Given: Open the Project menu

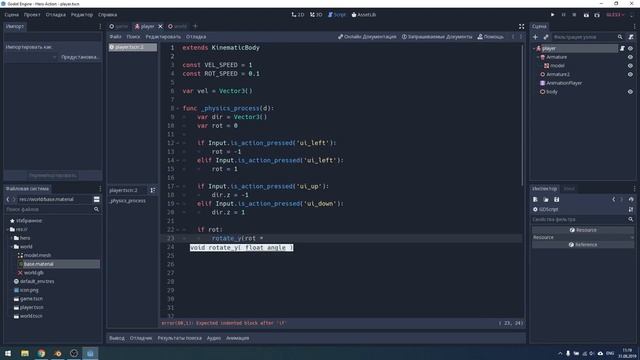Looking at the screenshot, I should [32, 15].
